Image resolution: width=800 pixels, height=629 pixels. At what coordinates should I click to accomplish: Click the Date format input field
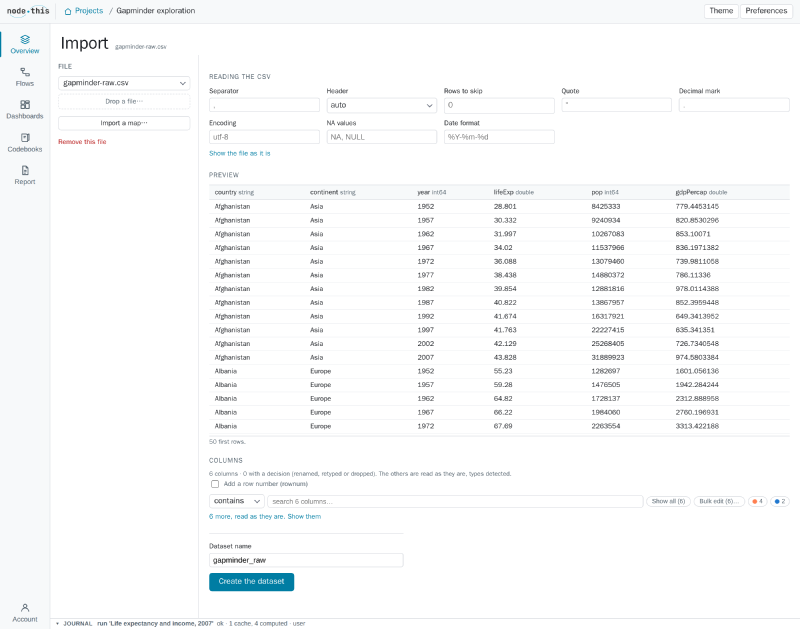click(499, 137)
